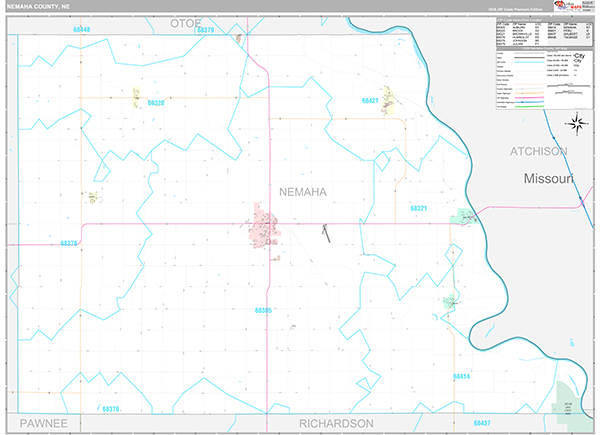Click the Missouri state label
The image size is (600, 435).
coord(547,179)
